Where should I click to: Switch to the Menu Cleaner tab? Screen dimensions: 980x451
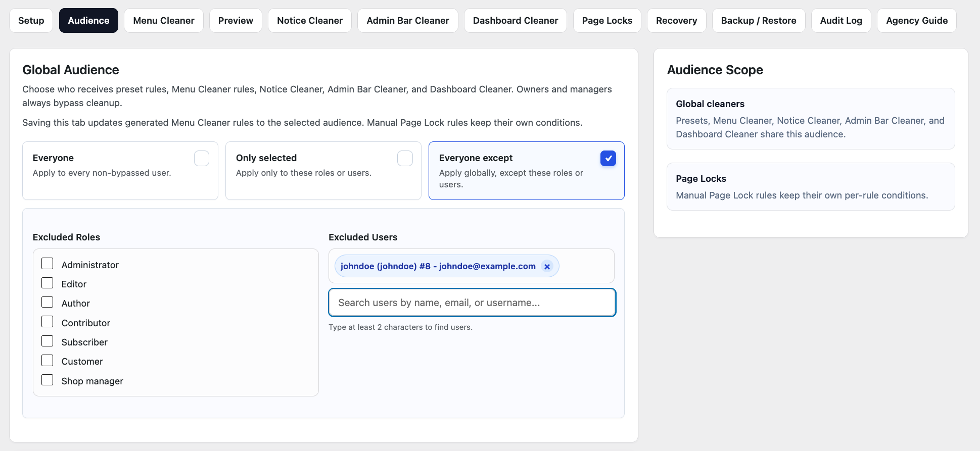click(164, 21)
